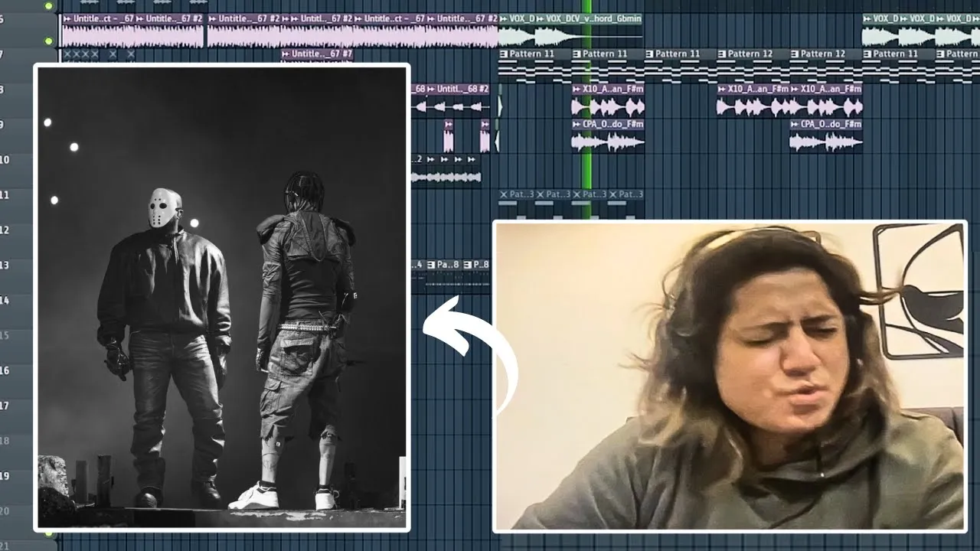Screen dimensions: 980x551
Task: Select track header number 11
Action: (x=5, y=195)
